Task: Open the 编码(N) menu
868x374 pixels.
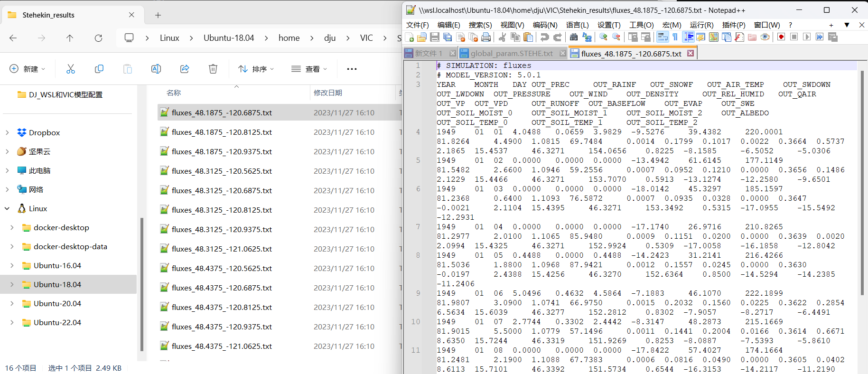Action: coord(545,25)
